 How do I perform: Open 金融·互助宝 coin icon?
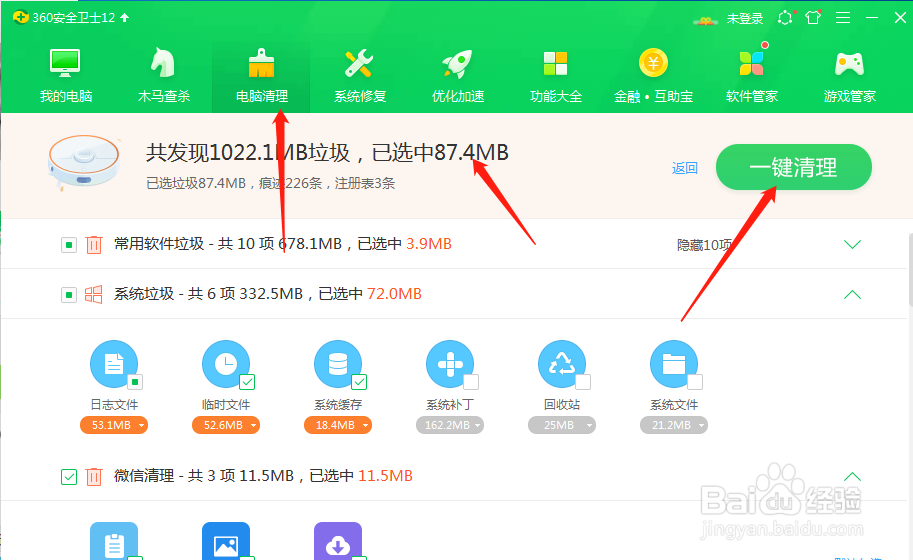[653, 63]
